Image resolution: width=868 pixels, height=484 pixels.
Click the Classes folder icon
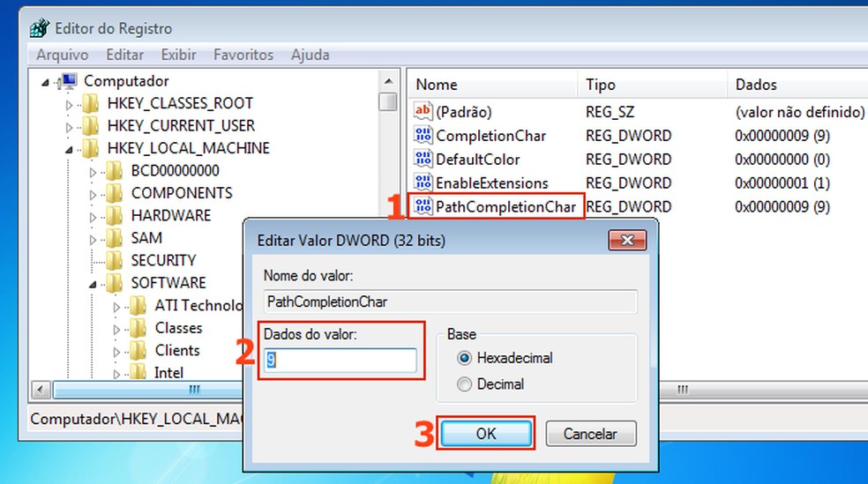(138, 328)
